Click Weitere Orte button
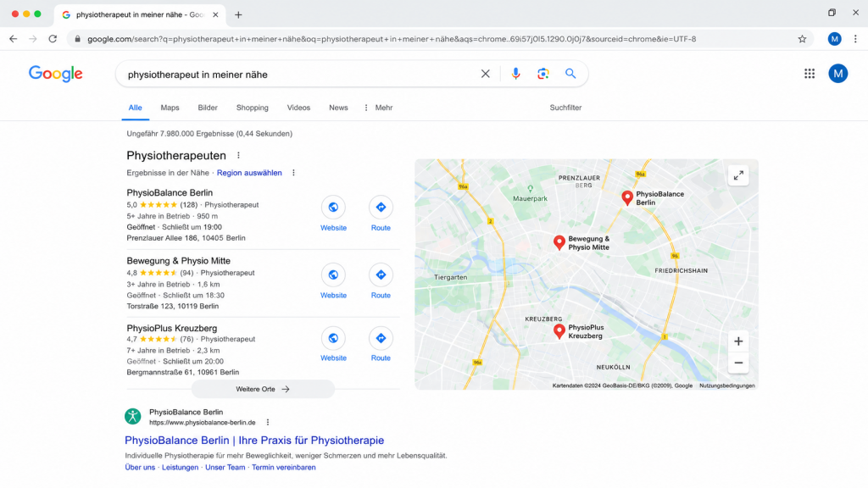 click(263, 389)
